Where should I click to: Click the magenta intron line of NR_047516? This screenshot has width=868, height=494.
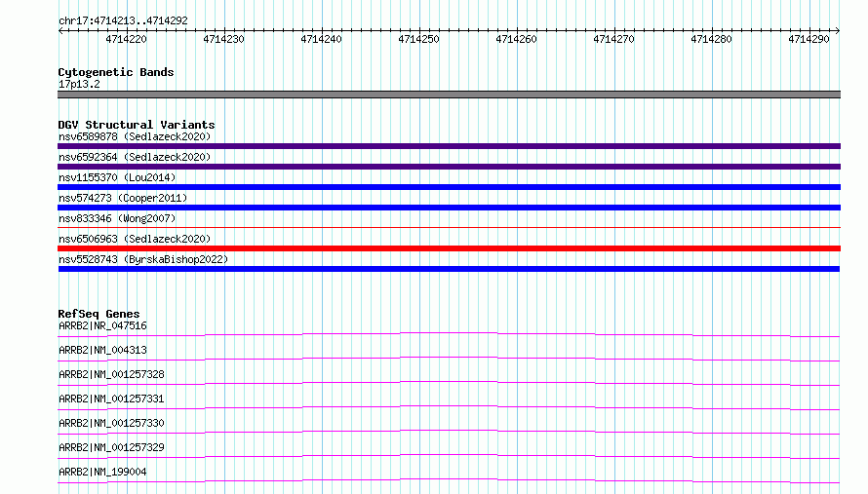click(449, 333)
